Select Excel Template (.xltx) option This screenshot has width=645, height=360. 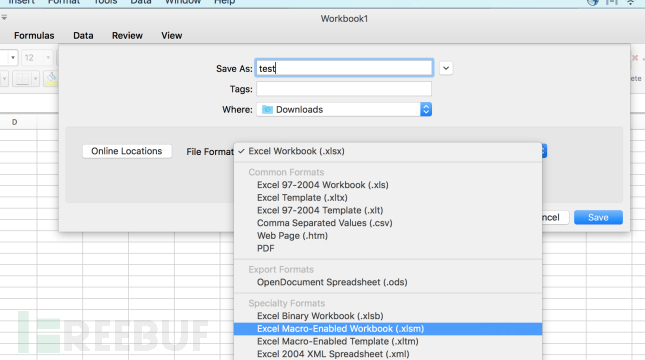388,198
